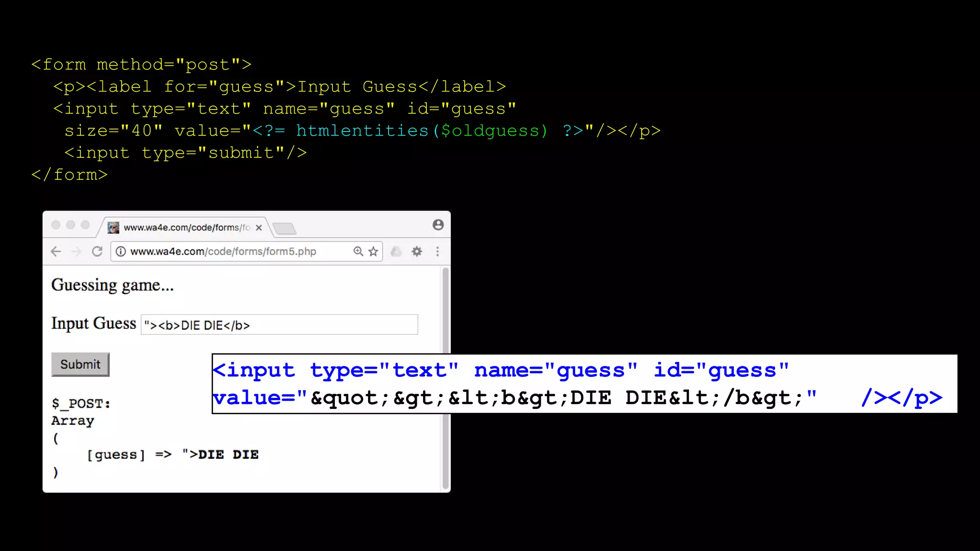Click the browser window vertical scrollbar
Screen dimensions: 980x551
click(x=445, y=378)
